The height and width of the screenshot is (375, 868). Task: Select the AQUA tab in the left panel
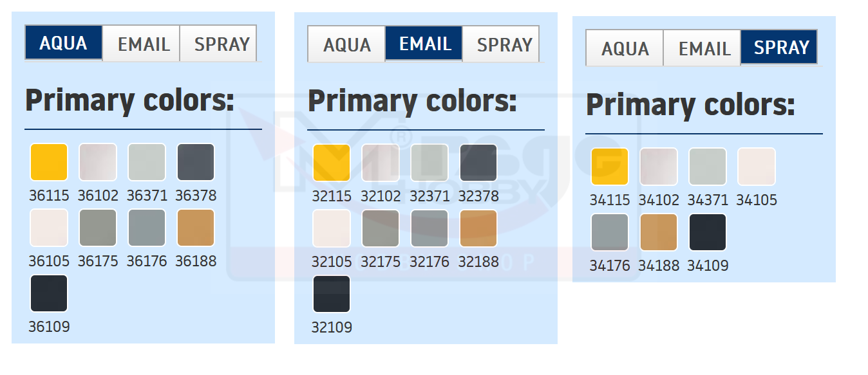[64, 43]
